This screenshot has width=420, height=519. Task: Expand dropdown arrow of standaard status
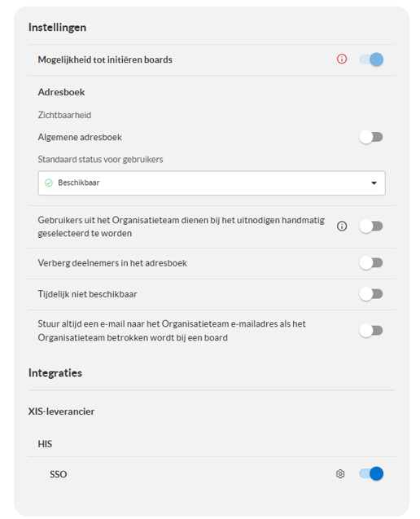374,183
